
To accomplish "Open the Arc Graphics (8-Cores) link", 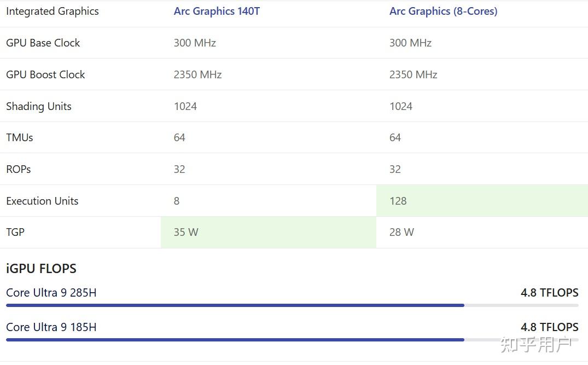I will pyautogui.click(x=443, y=11).
